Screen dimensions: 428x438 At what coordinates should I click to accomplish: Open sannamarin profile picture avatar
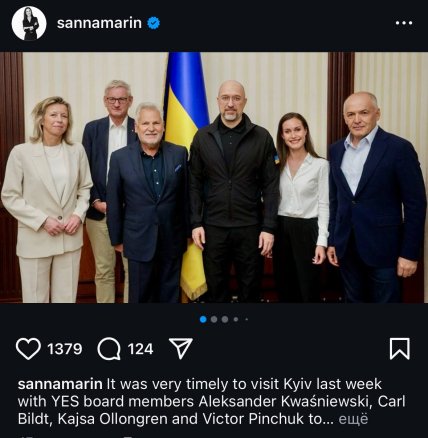29,23
